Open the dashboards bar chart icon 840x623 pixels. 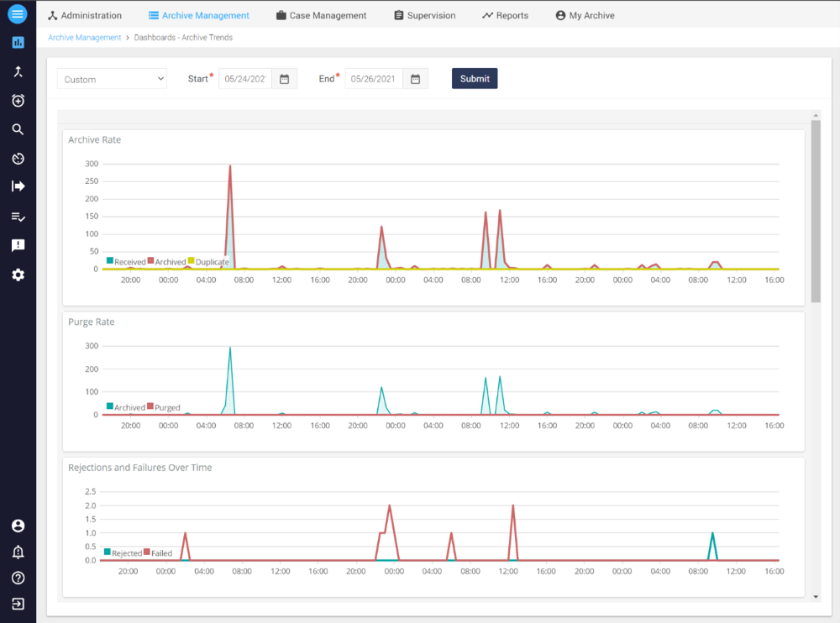18,42
